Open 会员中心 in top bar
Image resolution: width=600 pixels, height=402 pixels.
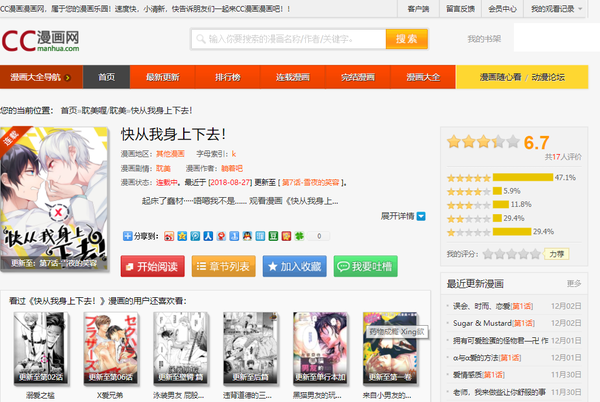point(502,9)
